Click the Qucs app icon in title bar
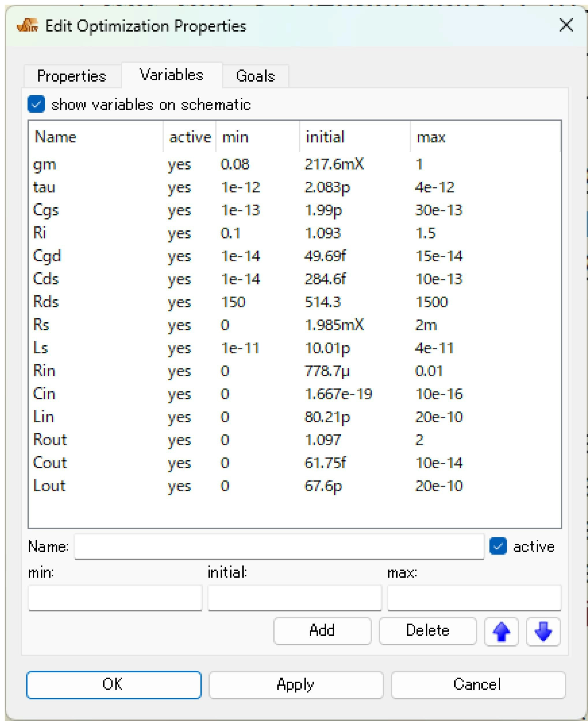588x722 pixels. point(27,26)
